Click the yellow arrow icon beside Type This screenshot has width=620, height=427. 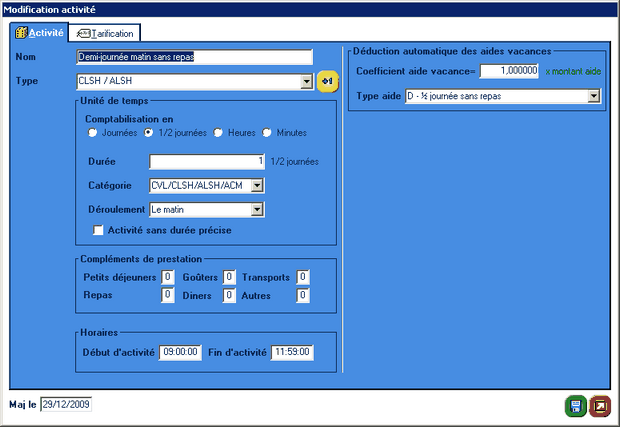pyautogui.click(x=326, y=82)
